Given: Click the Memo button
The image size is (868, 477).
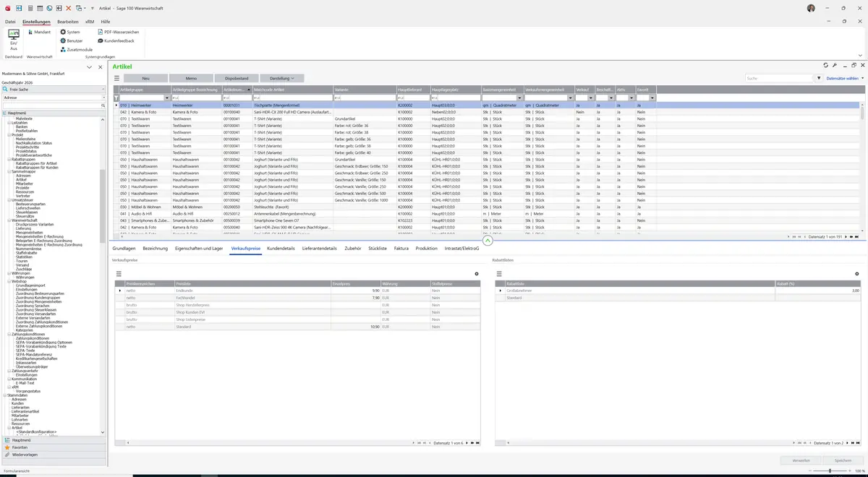Looking at the screenshot, I should (191, 78).
